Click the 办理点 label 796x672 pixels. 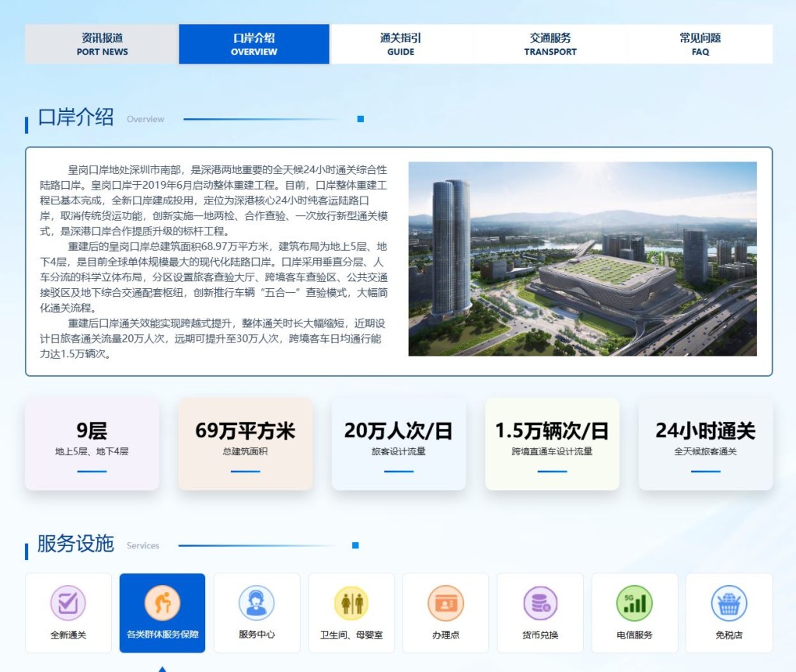point(445,635)
